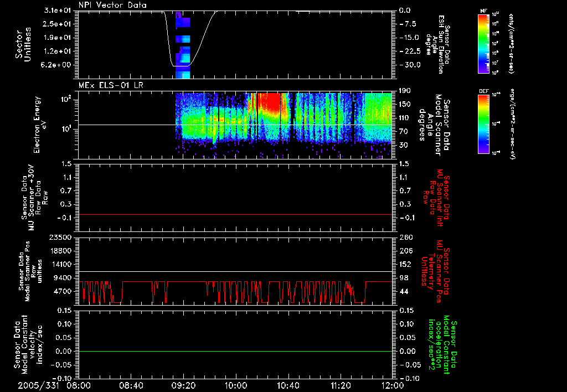
Task: Click the 'MEx ELS-01 LR' panel title
Action: click(111, 85)
